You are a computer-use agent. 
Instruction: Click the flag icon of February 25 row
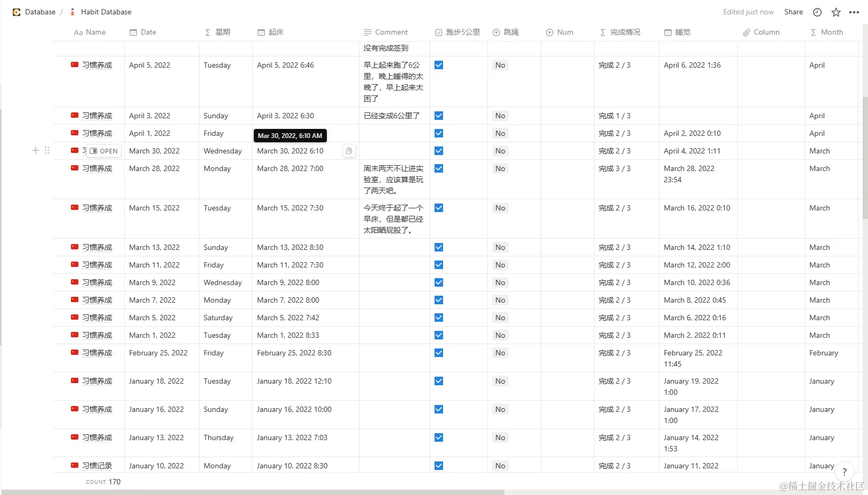coord(75,353)
